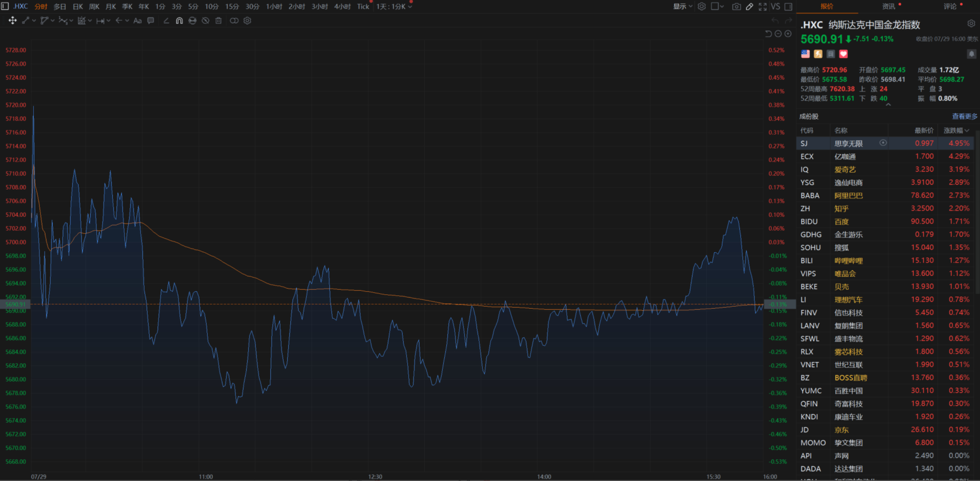Click the gold lightning quote-level icon
Image resolution: width=980 pixels, height=481 pixels.
coord(818,54)
